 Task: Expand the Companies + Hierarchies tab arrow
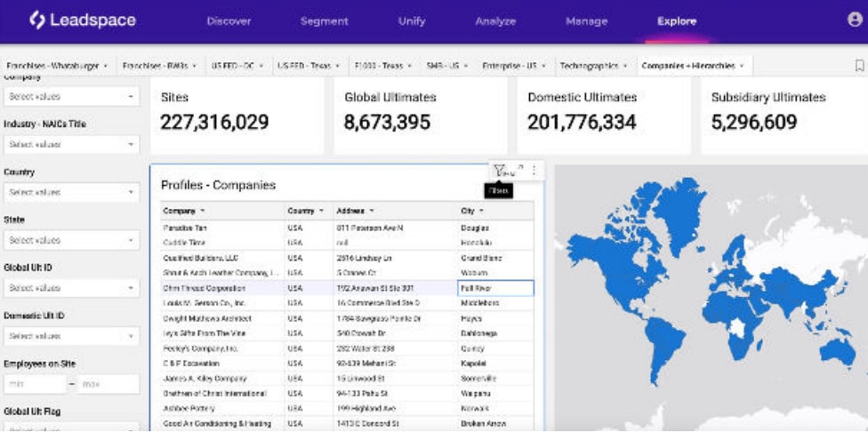[x=741, y=66]
